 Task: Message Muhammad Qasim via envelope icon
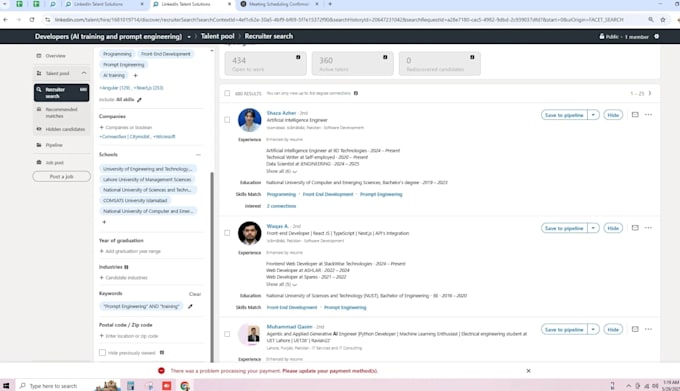[x=635, y=329]
